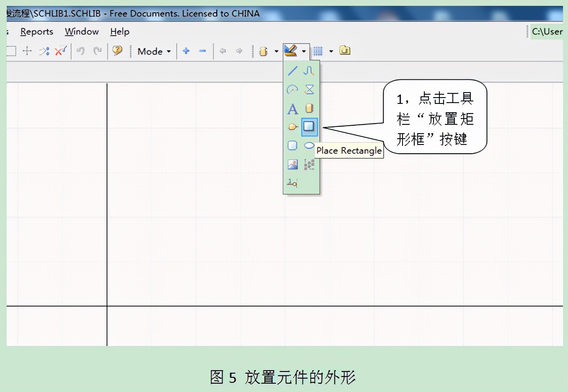Image resolution: width=568 pixels, height=392 pixels.
Task: Click the yellow Help question mark icon
Action: (x=117, y=51)
